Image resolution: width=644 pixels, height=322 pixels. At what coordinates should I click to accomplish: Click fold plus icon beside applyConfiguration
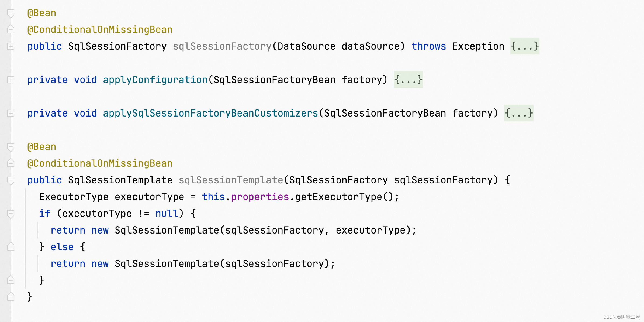point(11,80)
